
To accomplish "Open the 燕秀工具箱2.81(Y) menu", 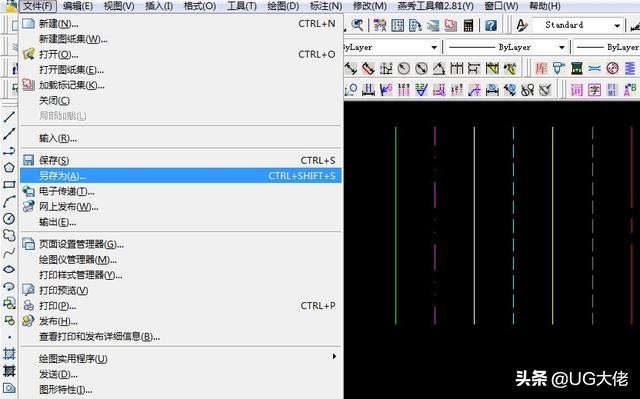I will [436, 6].
